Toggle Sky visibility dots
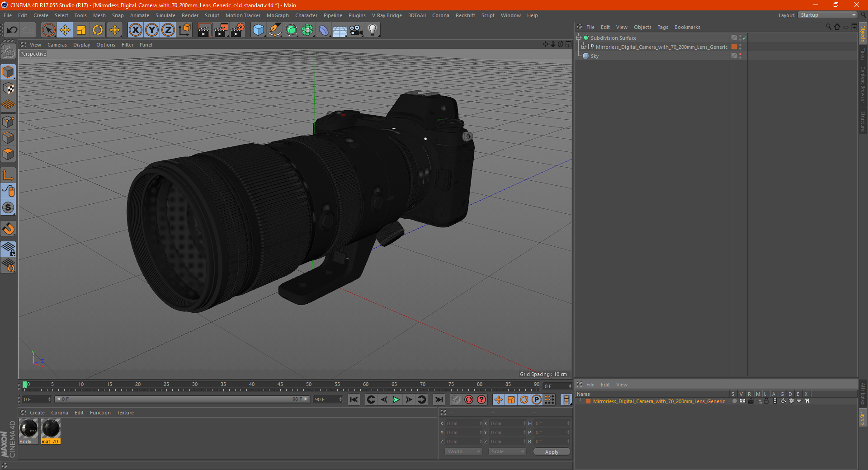Viewport: 868px width, 470px height. point(740,56)
